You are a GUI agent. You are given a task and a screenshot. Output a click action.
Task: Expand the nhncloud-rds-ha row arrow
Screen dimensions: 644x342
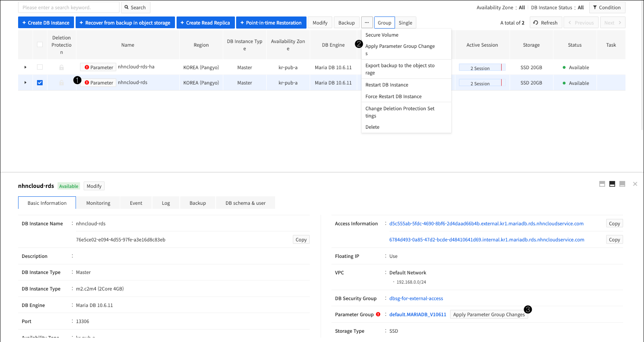[25, 67]
